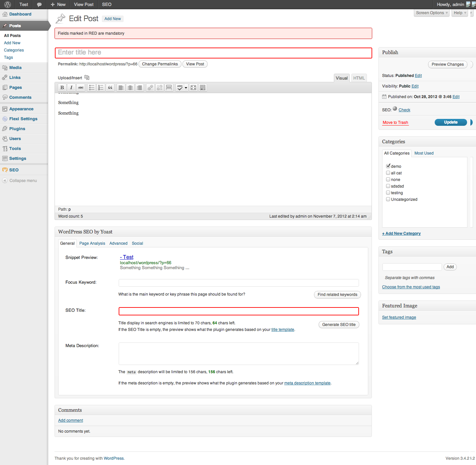476x465 pixels.
Task: Open the Links sidebar menu
Action: 15,78
